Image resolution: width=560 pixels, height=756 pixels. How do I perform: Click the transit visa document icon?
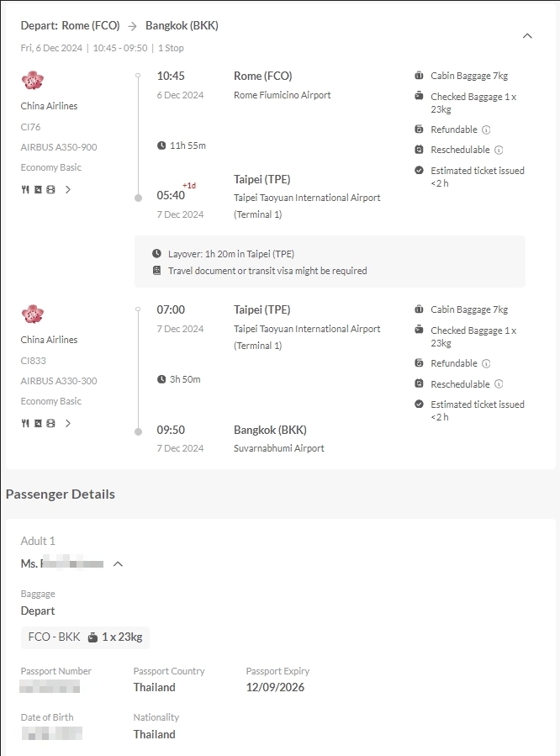[x=156, y=271]
